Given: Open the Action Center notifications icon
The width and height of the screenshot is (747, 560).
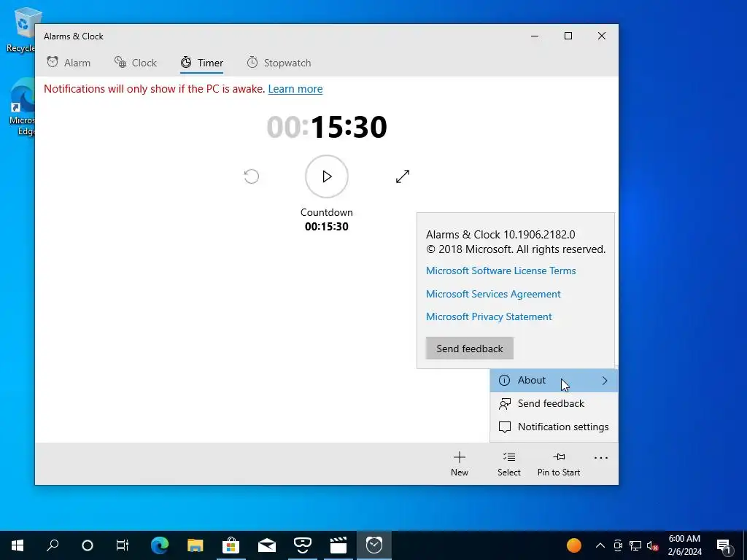Looking at the screenshot, I should pyautogui.click(x=724, y=545).
